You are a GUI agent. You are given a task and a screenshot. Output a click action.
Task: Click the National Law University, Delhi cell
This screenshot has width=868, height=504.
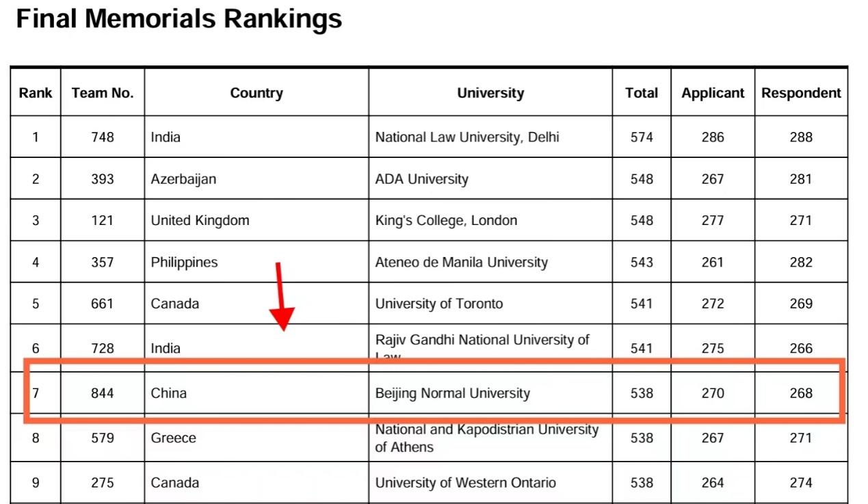click(467, 137)
